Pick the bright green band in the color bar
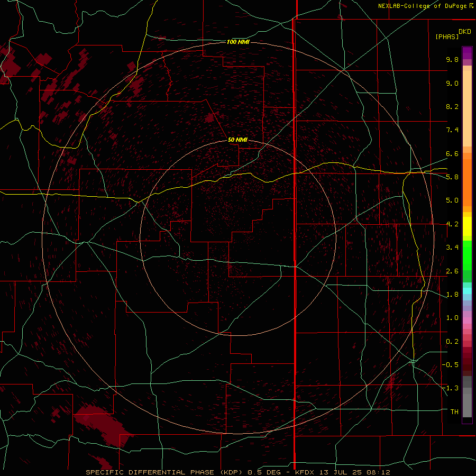 pyautogui.click(x=467, y=255)
